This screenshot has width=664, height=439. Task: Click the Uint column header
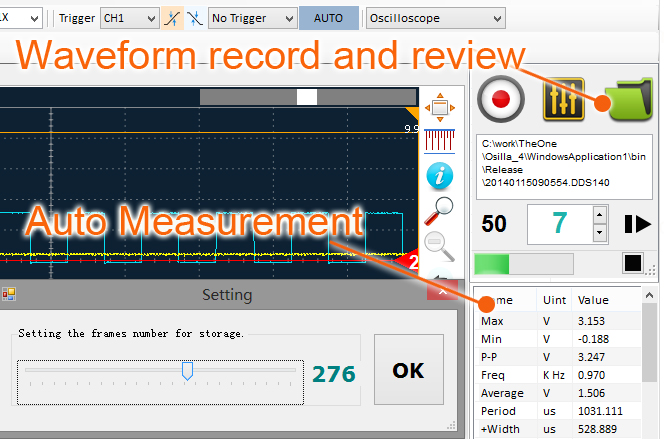coord(554,300)
